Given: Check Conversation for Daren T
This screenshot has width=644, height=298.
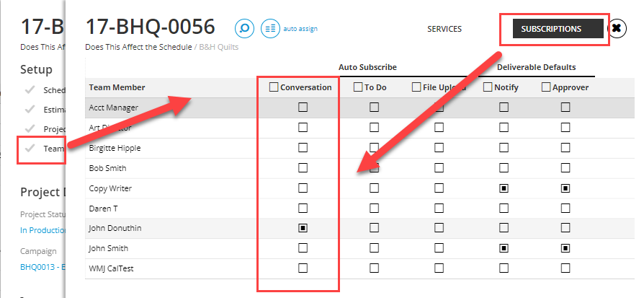Looking at the screenshot, I should (x=303, y=208).
